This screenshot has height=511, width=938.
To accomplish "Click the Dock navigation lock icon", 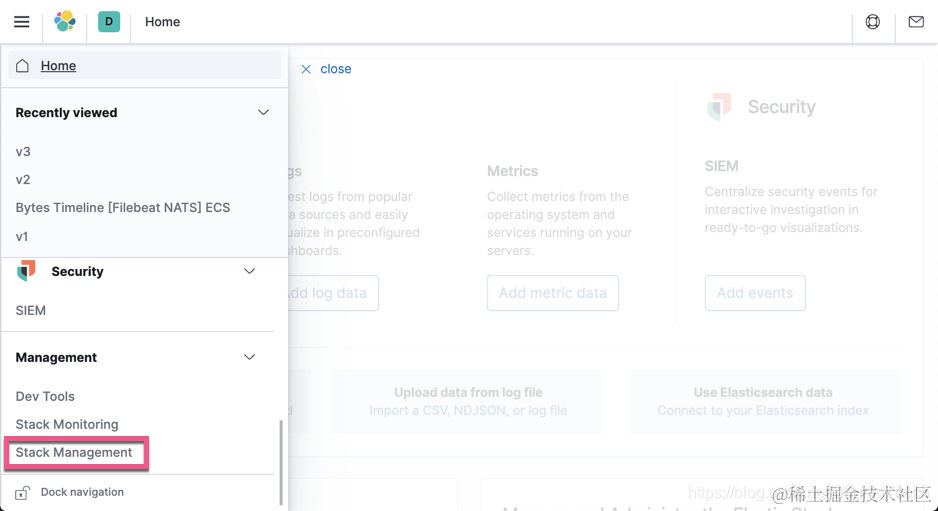I will 22,492.
